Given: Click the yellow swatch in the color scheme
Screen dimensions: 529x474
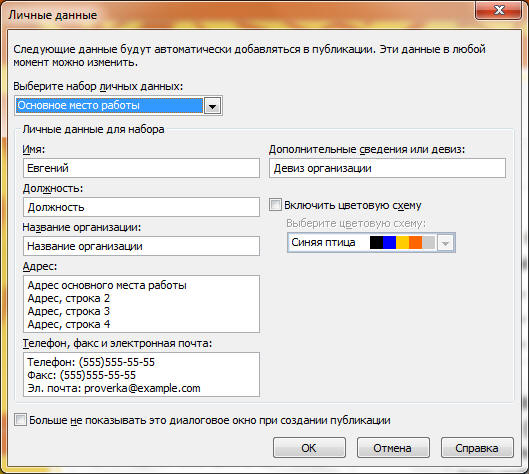Looking at the screenshot, I should pos(402,243).
